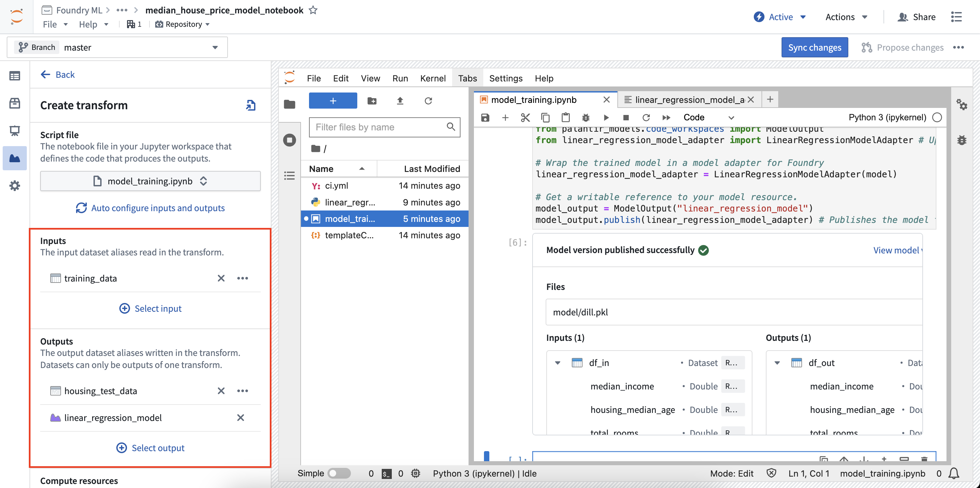This screenshot has height=488, width=980.
Task: Refresh the file browser list
Action: (428, 101)
